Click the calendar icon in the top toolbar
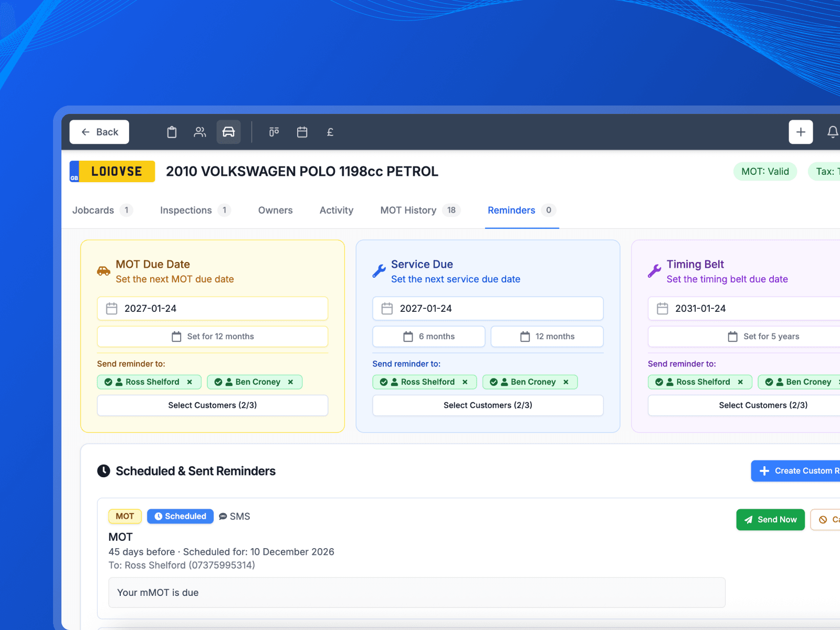Image resolution: width=840 pixels, height=630 pixels. pos(302,132)
